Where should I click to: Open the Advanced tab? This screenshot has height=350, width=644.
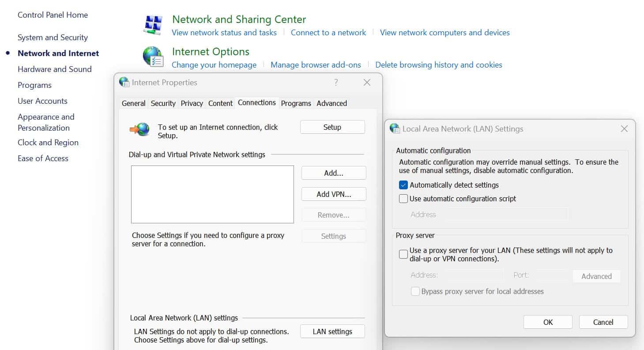331,103
